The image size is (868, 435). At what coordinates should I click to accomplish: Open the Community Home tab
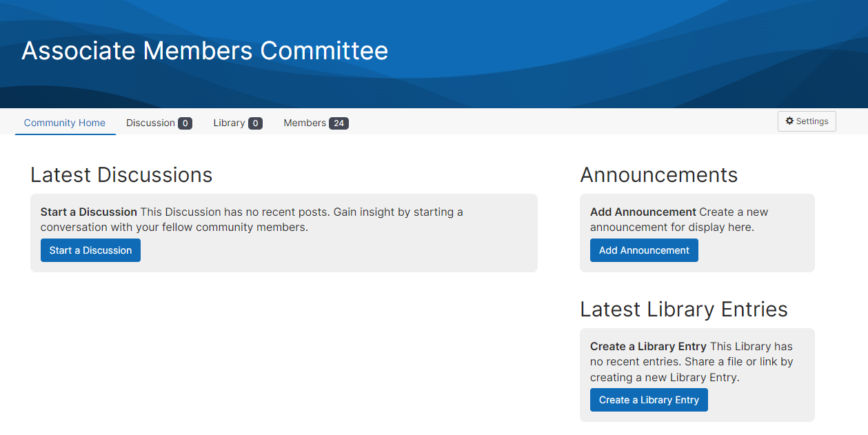coord(65,123)
